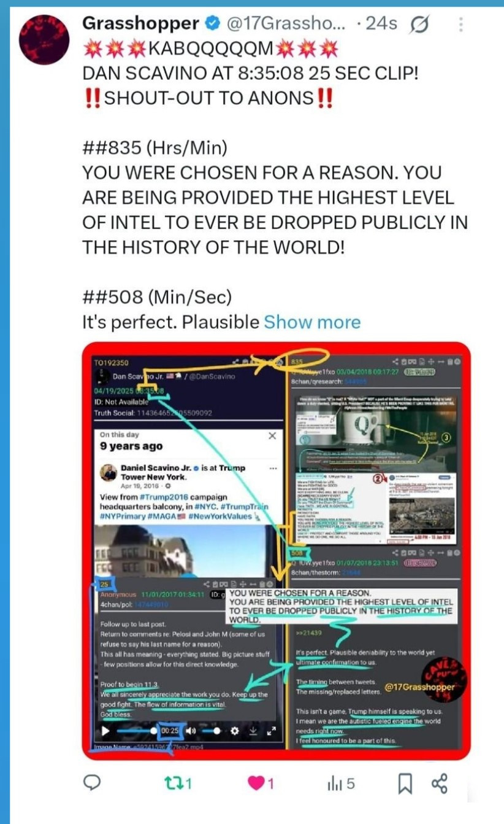Open the reply comment bubble icon
This screenshot has height=824, width=504.
coord(93,782)
